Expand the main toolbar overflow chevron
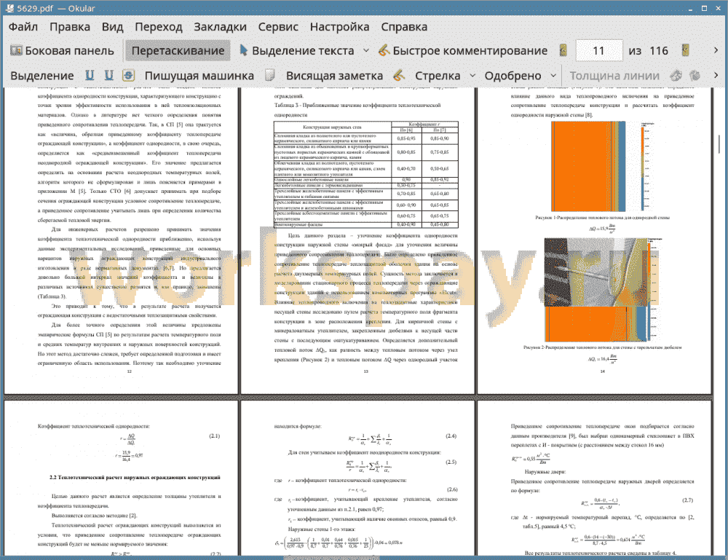728x560 pixels. (x=716, y=51)
